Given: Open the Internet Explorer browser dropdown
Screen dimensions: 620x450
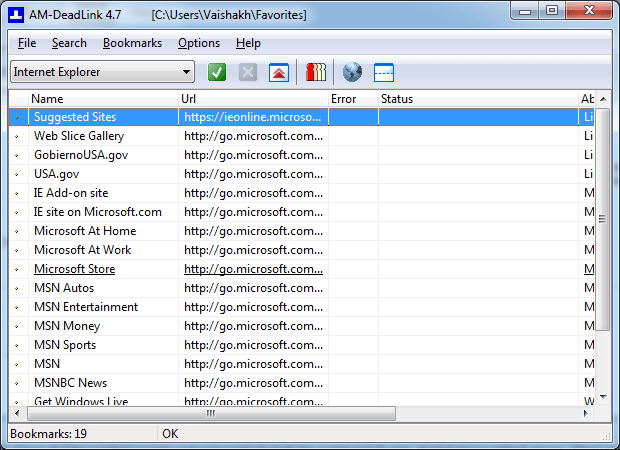Looking at the screenshot, I should [102, 72].
